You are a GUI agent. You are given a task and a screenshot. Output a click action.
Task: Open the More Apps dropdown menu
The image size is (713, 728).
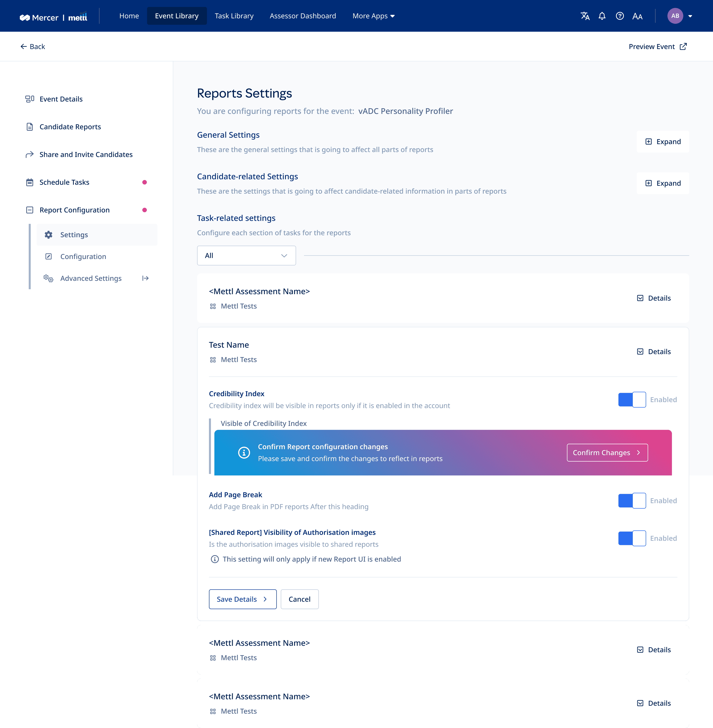(x=373, y=16)
